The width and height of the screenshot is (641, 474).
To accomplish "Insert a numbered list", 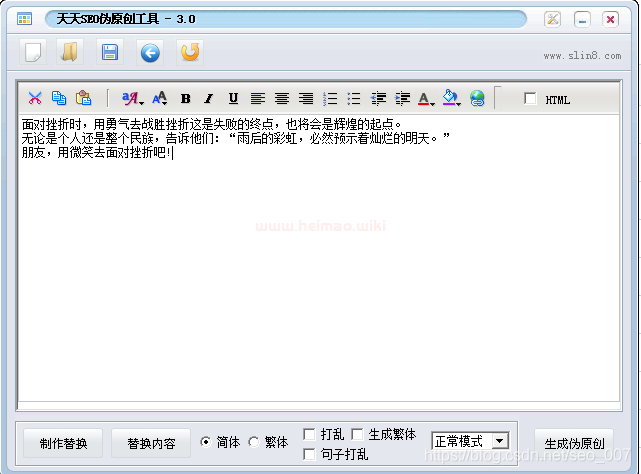I will click(x=330, y=98).
